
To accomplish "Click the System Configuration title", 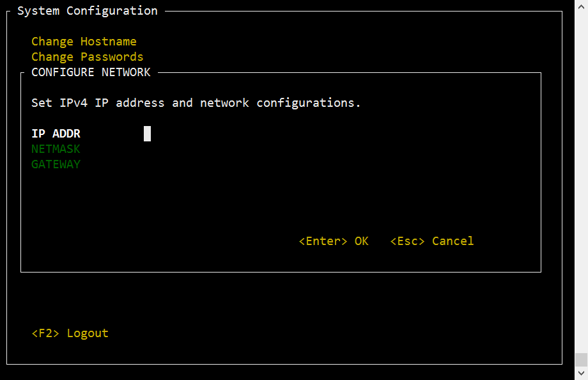I will (x=88, y=11).
